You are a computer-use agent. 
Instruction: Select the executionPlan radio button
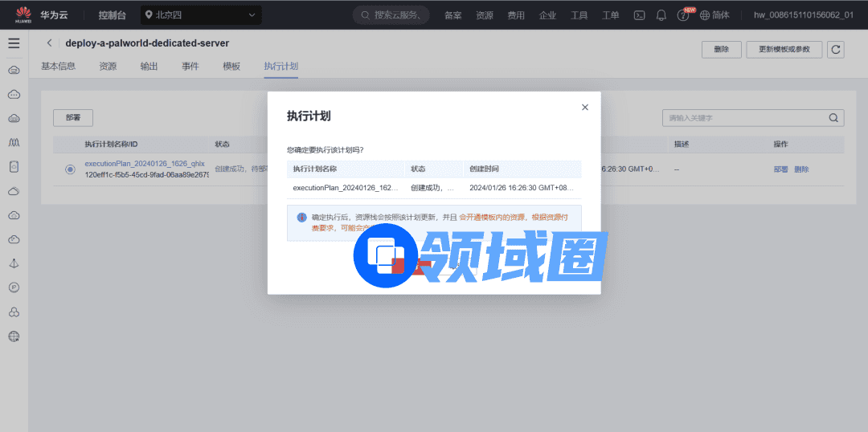[x=70, y=169]
